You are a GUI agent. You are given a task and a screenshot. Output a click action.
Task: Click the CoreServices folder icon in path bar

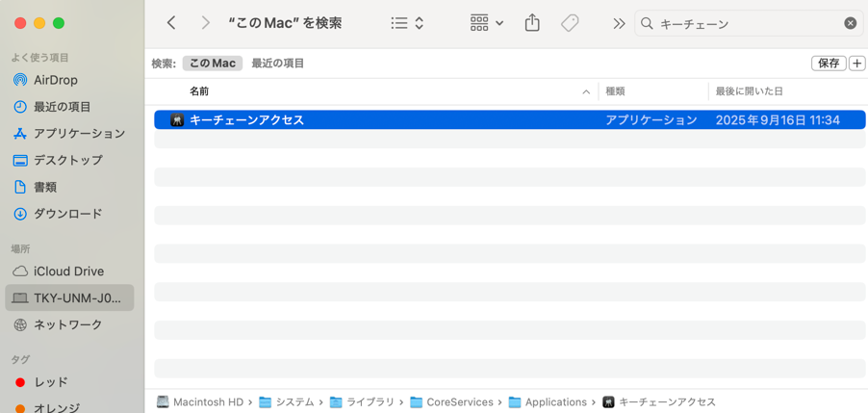tap(417, 401)
